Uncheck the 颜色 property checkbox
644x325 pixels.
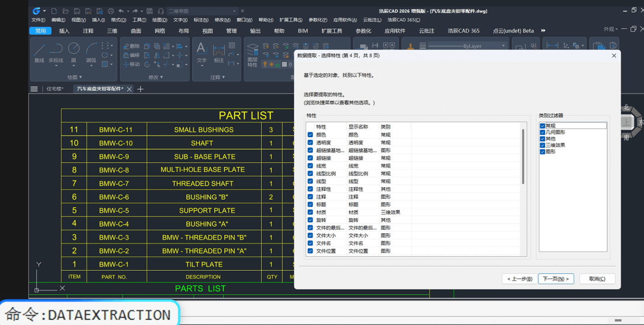[x=310, y=135]
